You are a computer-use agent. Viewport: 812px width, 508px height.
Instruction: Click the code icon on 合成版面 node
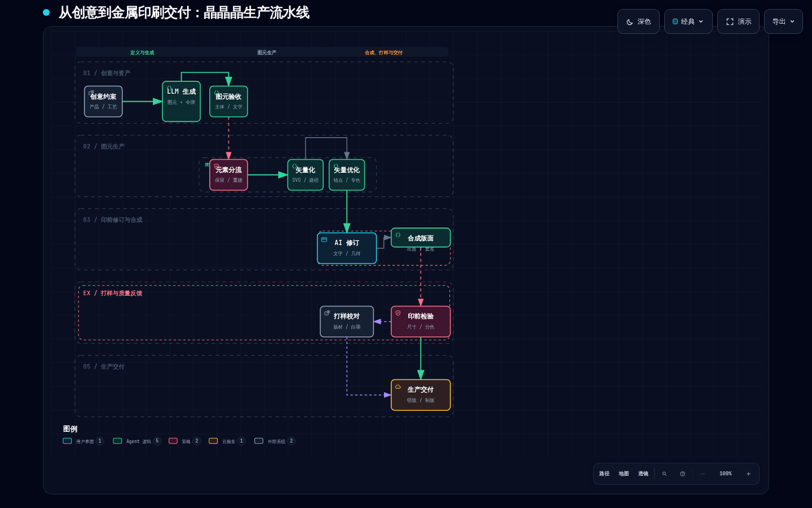pos(398,235)
